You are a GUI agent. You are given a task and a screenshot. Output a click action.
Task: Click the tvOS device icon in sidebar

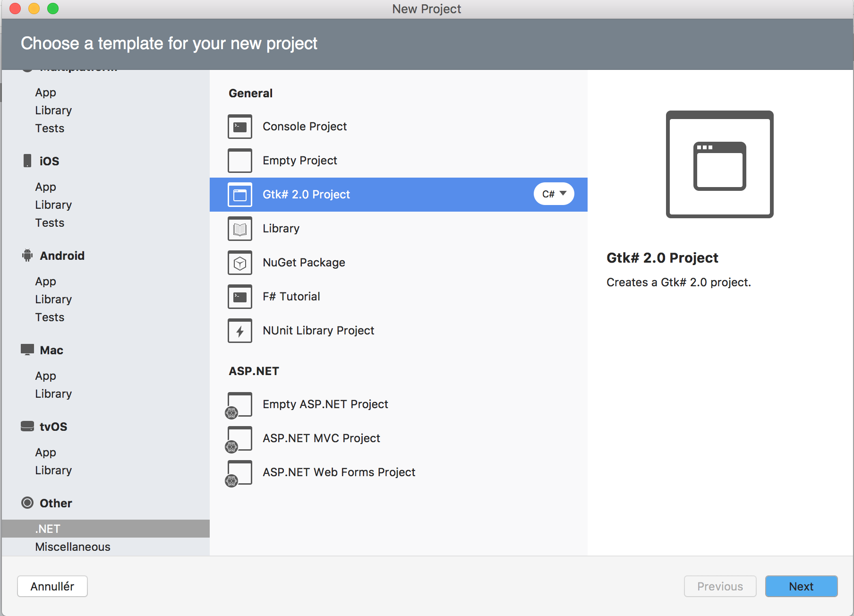[27, 426]
